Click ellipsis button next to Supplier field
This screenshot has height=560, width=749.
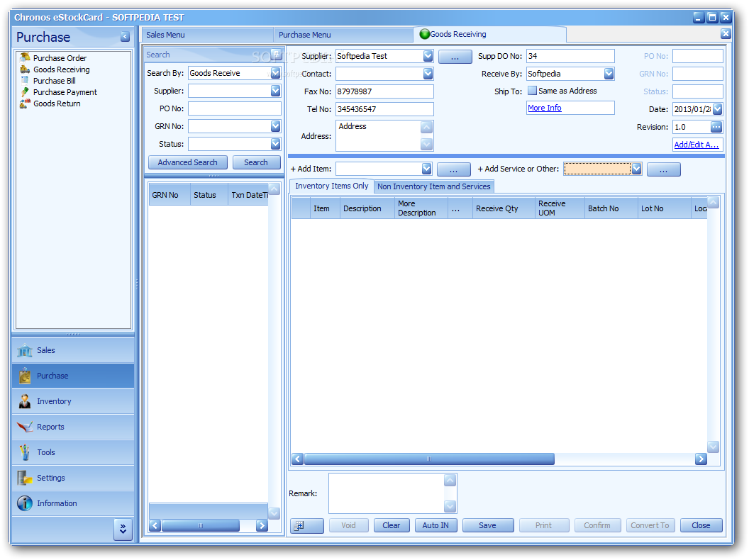(455, 56)
